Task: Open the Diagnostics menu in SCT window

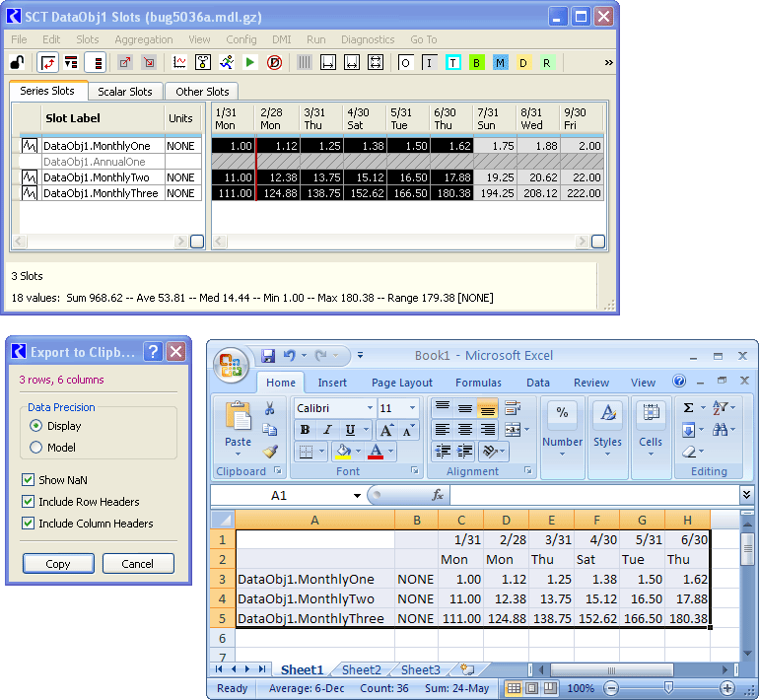Action: (368, 39)
